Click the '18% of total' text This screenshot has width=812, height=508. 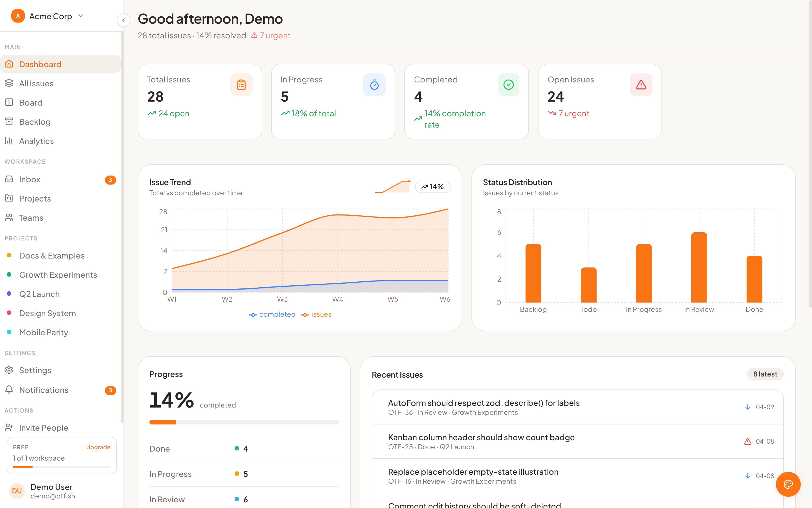tap(314, 113)
